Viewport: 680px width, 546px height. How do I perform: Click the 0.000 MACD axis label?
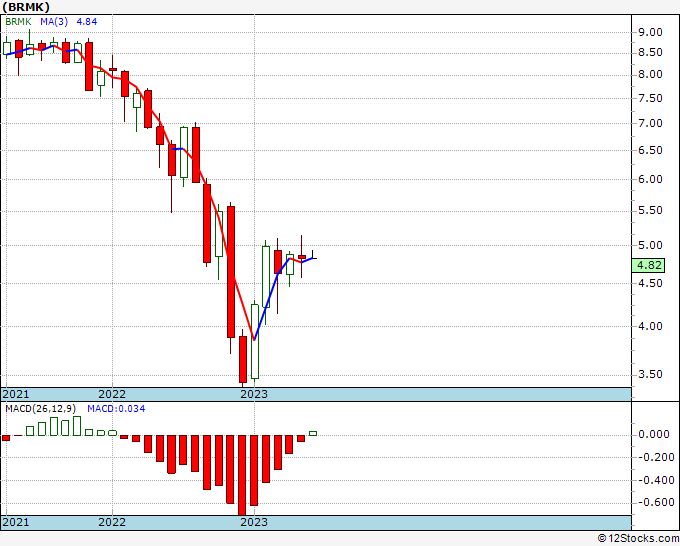pyautogui.click(x=654, y=435)
